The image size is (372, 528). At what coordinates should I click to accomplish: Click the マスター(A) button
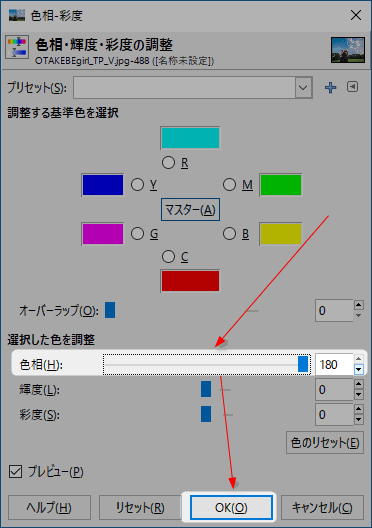(190, 209)
